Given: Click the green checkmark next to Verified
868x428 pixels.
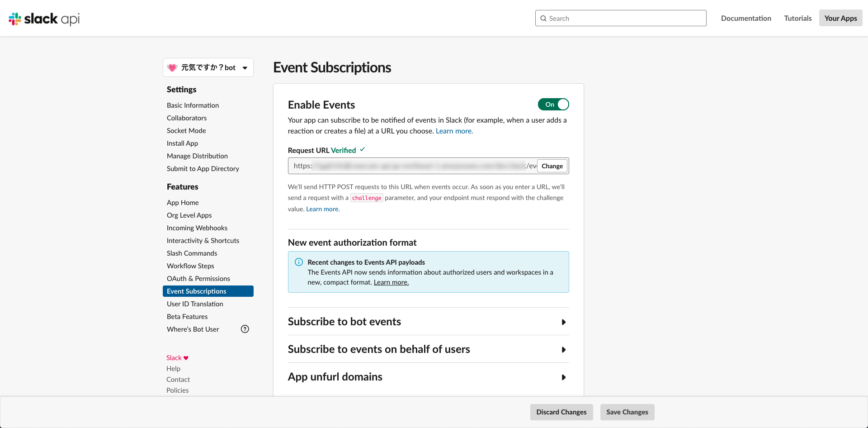Looking at the screenshot, I should (362, 149).
